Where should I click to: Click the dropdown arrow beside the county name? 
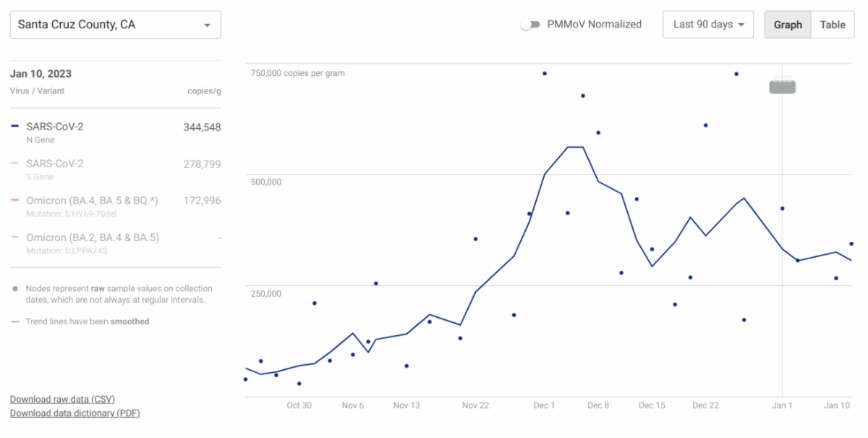click(x=208, y=25)
